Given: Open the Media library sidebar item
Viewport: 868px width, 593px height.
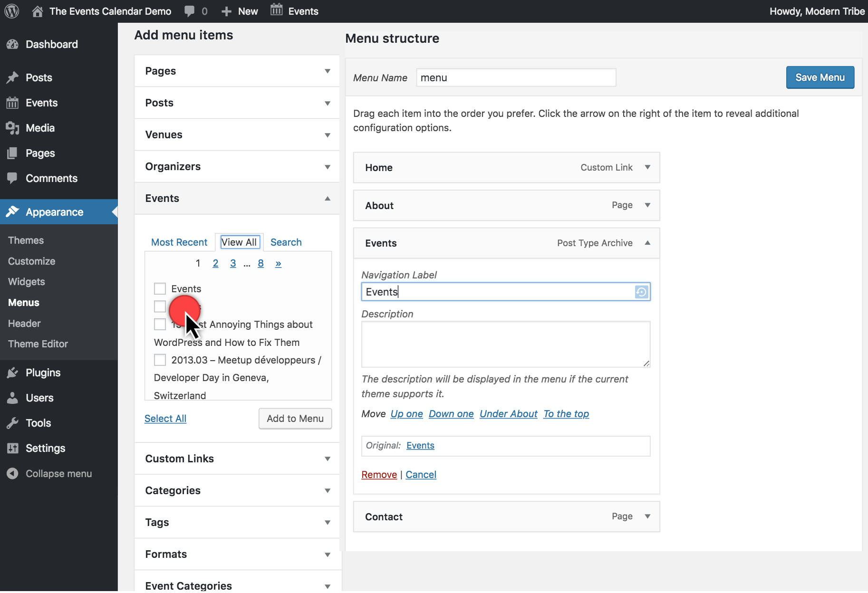Looking at the screenshot, I should pos(40,128).
